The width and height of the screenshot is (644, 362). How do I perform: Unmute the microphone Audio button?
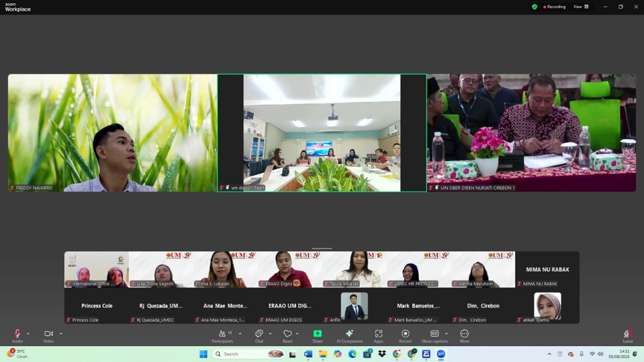[x=17, y=336]
